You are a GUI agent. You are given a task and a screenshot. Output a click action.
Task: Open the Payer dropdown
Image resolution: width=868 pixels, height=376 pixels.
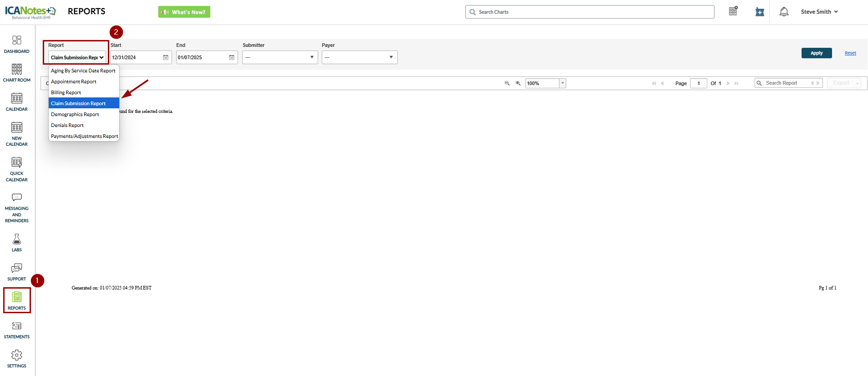[x=360, y=57]
